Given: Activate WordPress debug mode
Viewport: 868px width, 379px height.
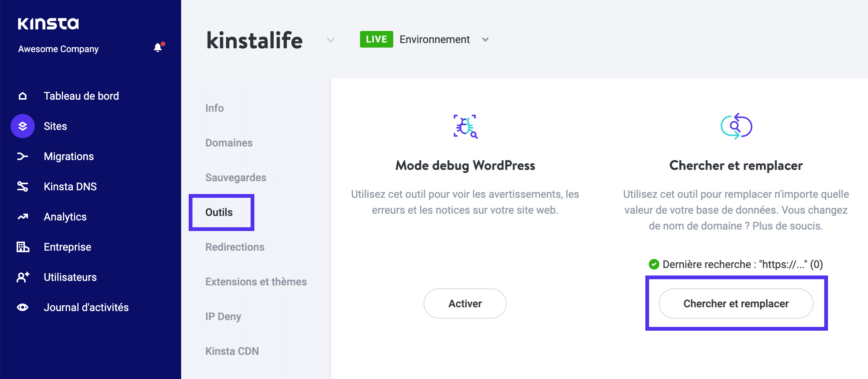Looking at the screenshot, I should tap(465, 303).
